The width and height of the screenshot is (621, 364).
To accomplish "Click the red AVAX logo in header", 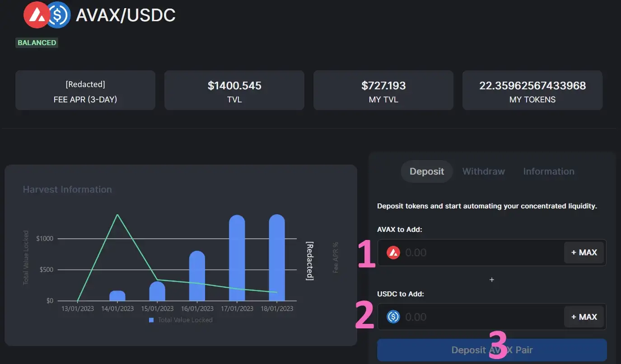I will 37,15.
